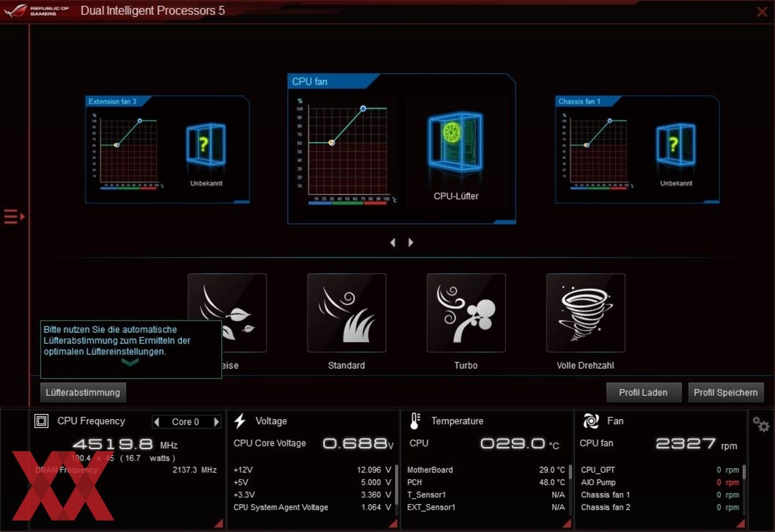The height and width of the screenshot is (532, 775).
Task: Adjust upper point on CPU fan curve
Action: pyautogui.click(x=363, y=108)
